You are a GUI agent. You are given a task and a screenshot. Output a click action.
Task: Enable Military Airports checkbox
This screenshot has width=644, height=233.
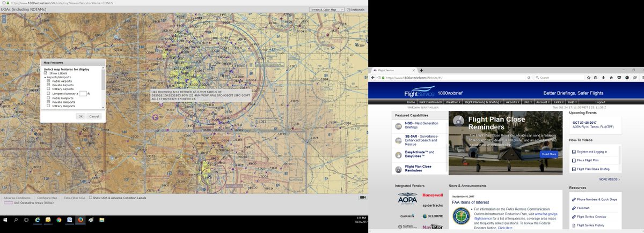[48, 89]
